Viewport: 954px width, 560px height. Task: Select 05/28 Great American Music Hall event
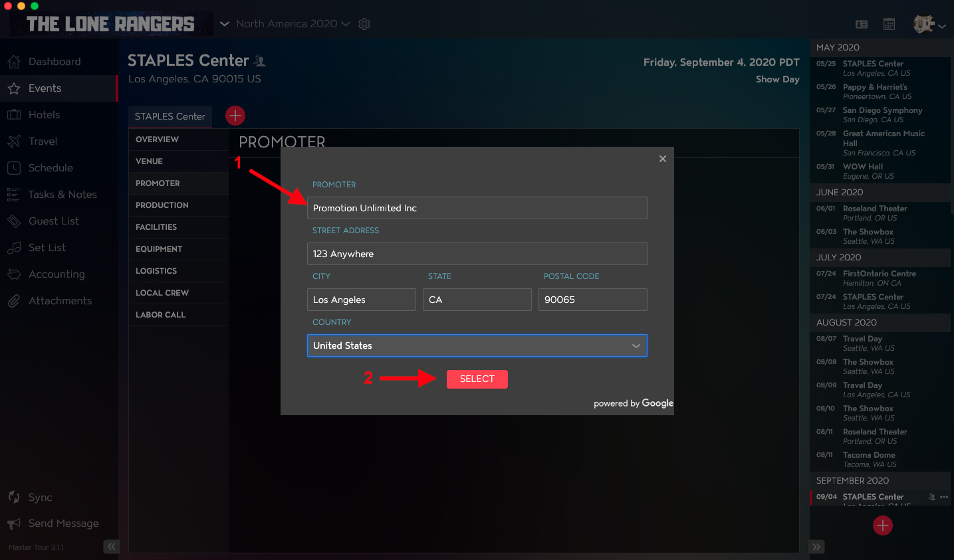click(880, 143)
